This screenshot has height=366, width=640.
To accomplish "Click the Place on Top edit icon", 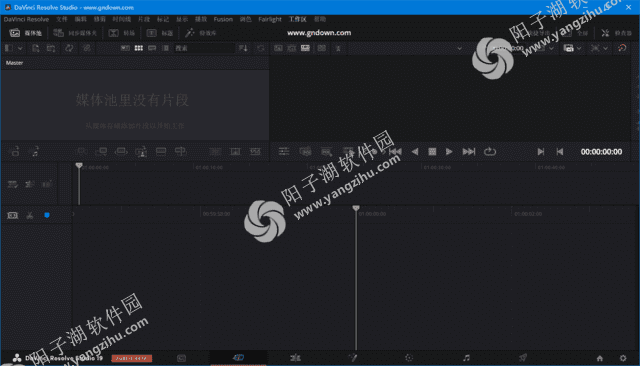I will click(x=161, y=152).
